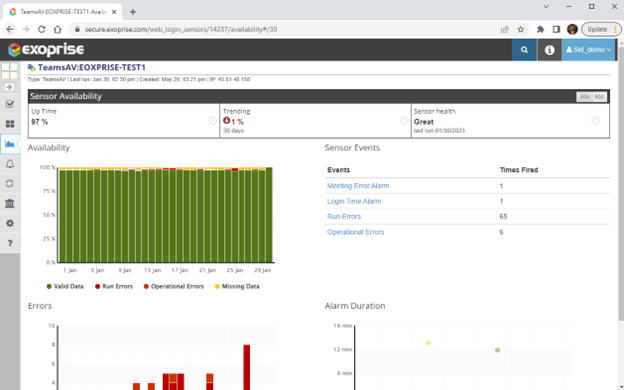The width and height of the screenshot is (624, 390).
Task: Open the browser extensions puzzle icon
Action: pyautogui.click(x=540, y=29)
